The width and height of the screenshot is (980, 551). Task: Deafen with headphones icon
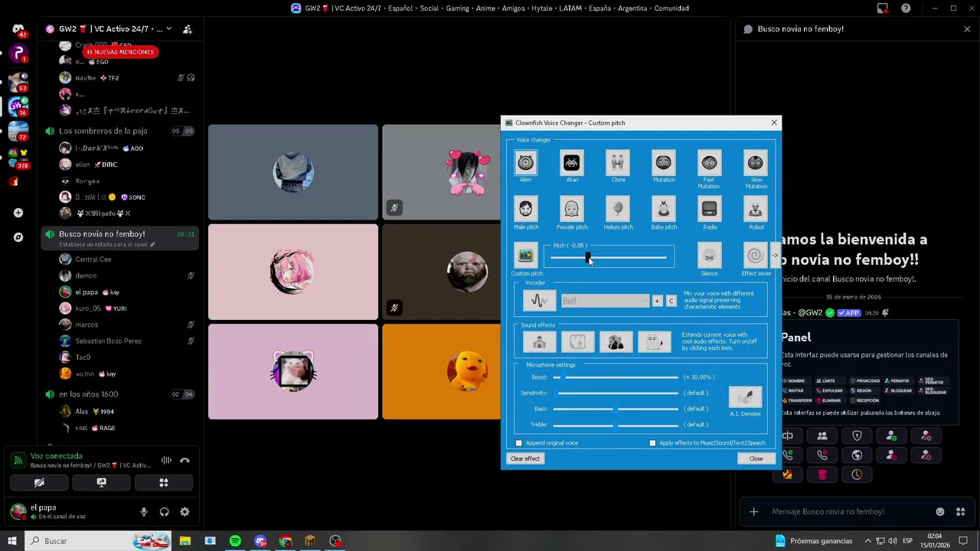tap(164, 512)
